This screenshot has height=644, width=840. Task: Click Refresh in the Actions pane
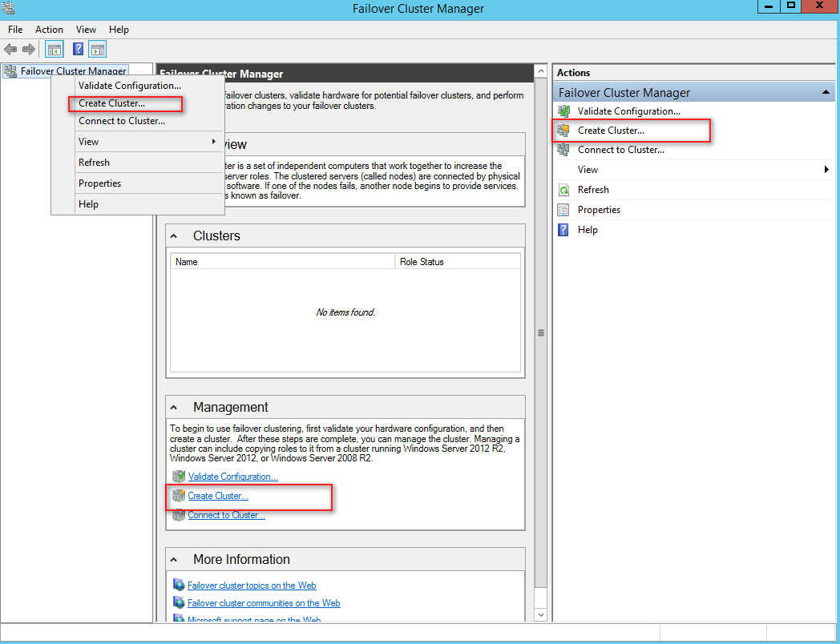click(x=593, y=190)
